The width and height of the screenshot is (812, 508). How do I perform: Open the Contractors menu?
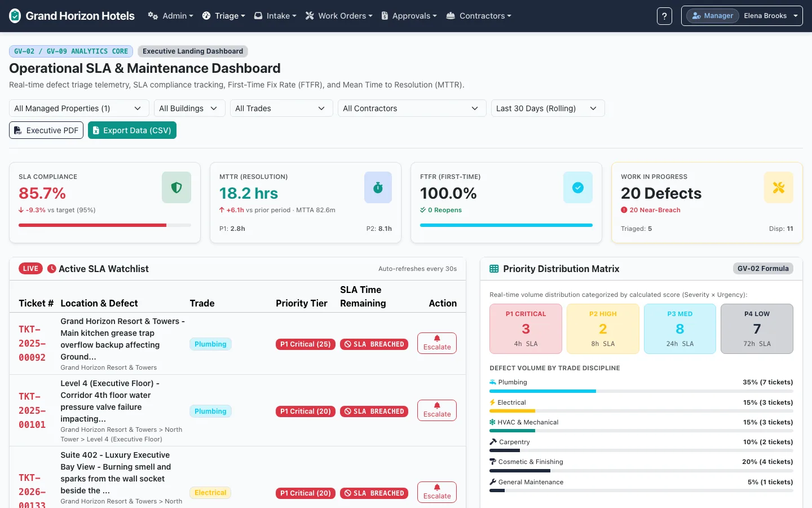click(479, 16)
